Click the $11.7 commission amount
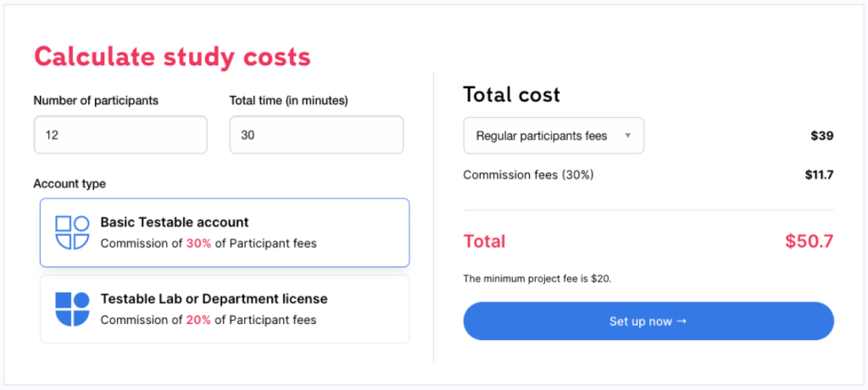The image size is (868, 390). pyautogui.click(x=820, y=175)
